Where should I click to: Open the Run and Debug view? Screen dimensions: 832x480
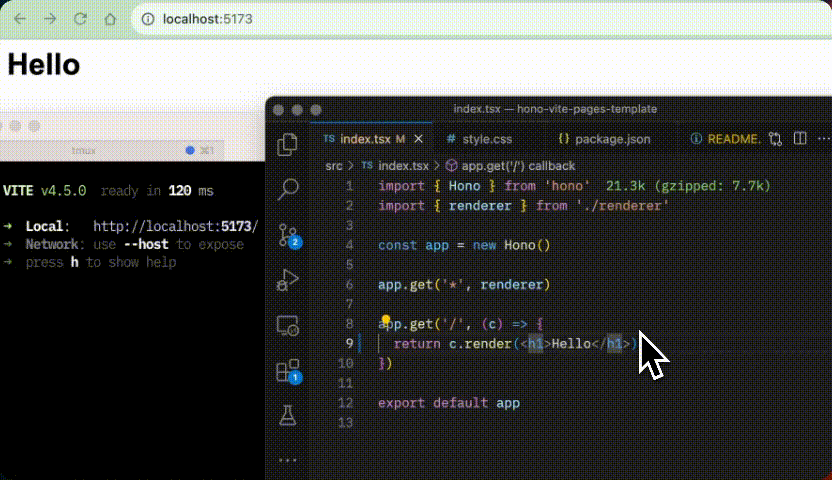288,280
